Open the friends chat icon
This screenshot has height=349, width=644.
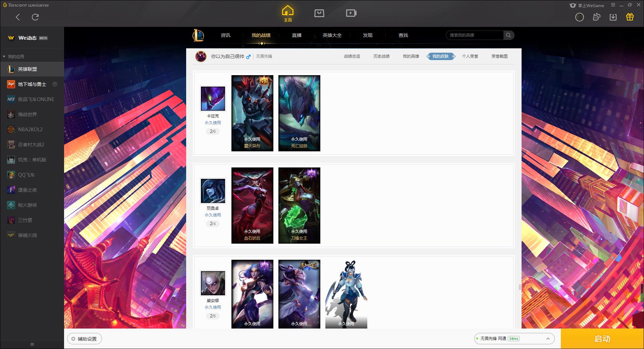click(x=596, y=17)
